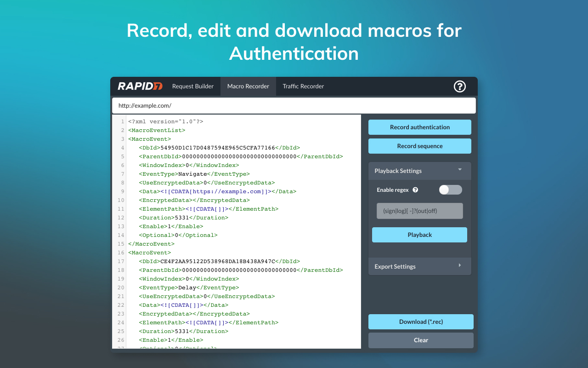Click the Record authentication button
Screen dimensions: 588x368
pos(419,127)
